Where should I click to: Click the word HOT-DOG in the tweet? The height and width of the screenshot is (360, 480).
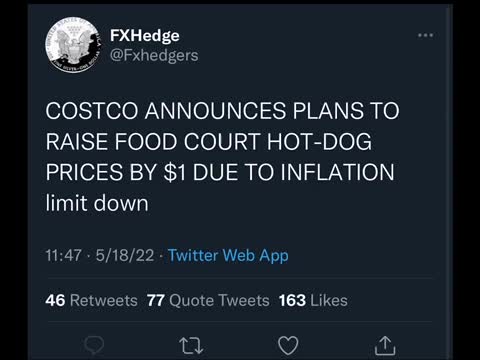(x=319, y=142)
